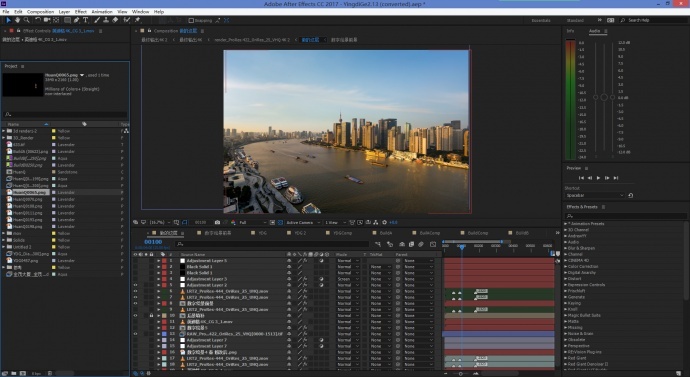
Task: Toggle transparency grid in viewer
Action: [x=280, y=222]
